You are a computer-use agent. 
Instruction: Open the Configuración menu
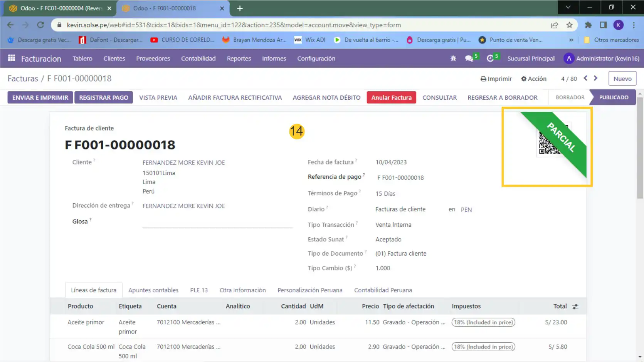pos(316,59)
